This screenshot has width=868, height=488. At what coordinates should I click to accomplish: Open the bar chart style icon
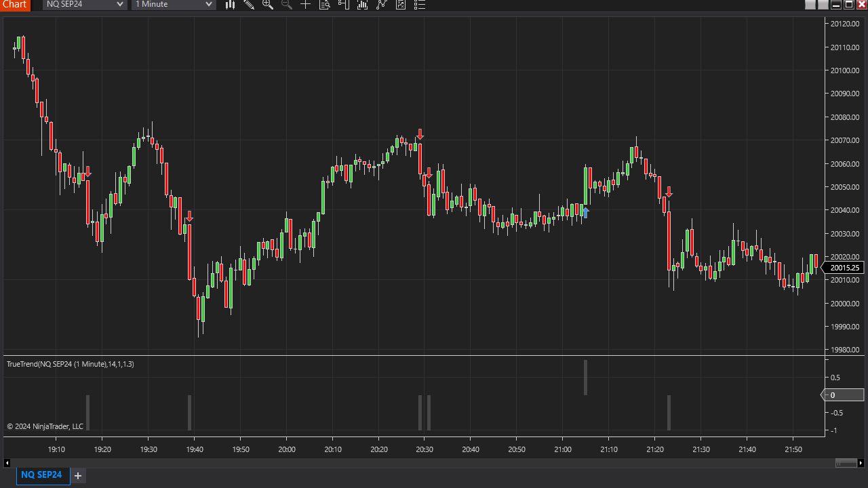coord(231,5)
